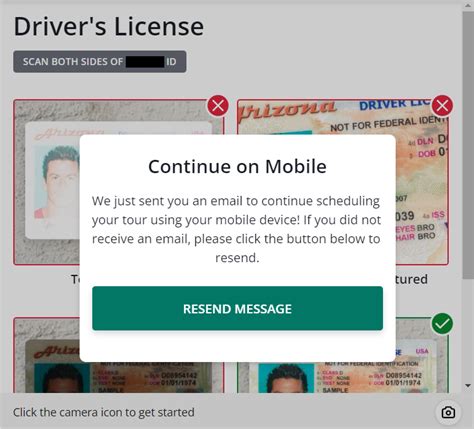Click the blacked-out box in the scan badge

145,62
